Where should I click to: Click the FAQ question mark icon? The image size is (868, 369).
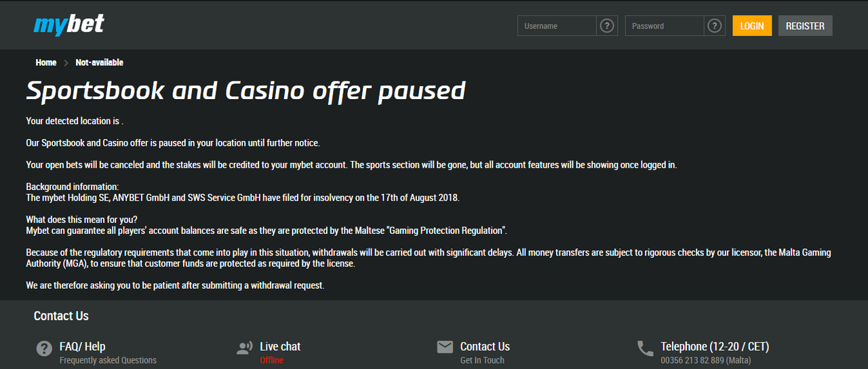point(44,349)
